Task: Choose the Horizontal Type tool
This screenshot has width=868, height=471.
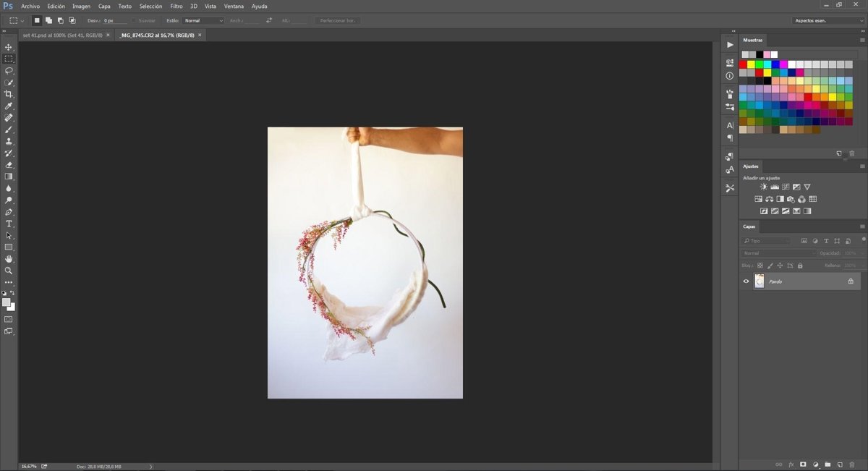Action: [x=9, y=224]
